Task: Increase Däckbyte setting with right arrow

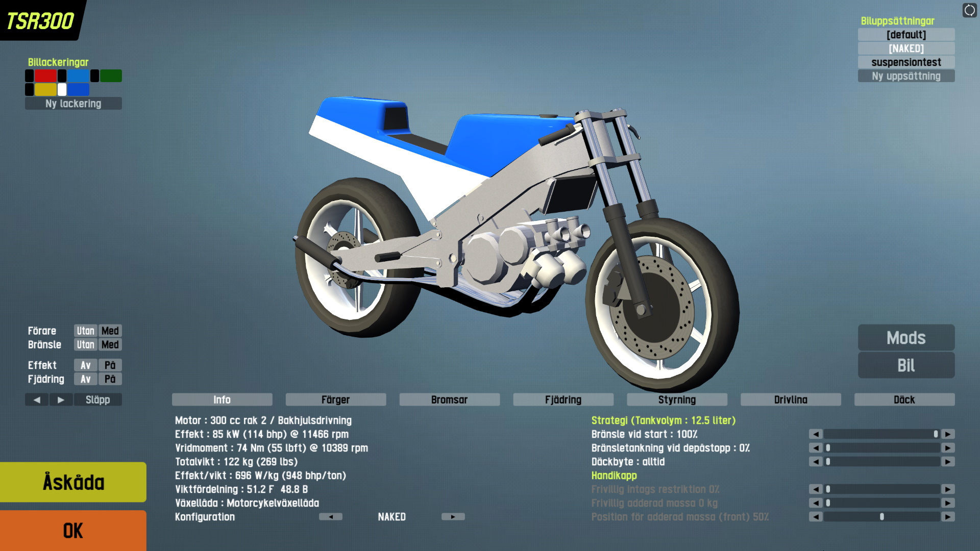Action: (948, 462)
